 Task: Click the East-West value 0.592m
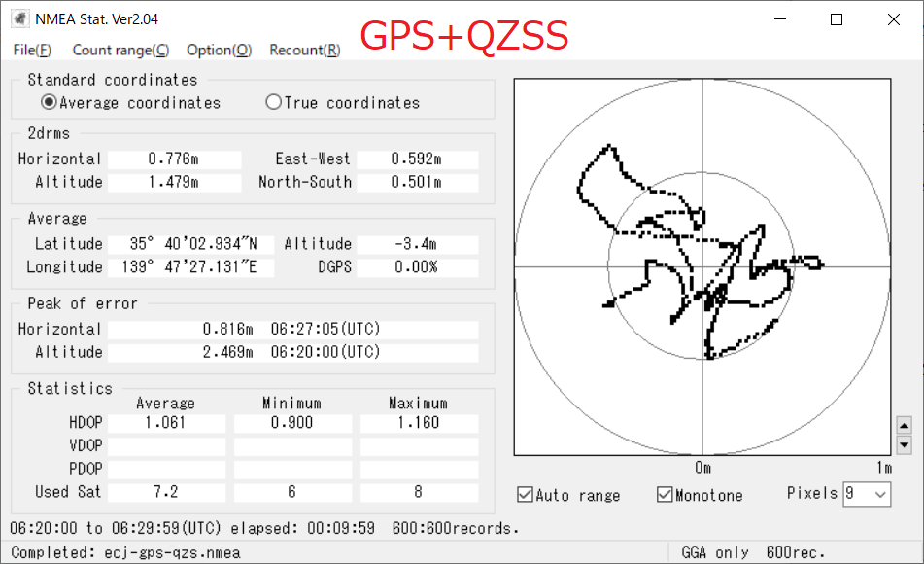417,159
